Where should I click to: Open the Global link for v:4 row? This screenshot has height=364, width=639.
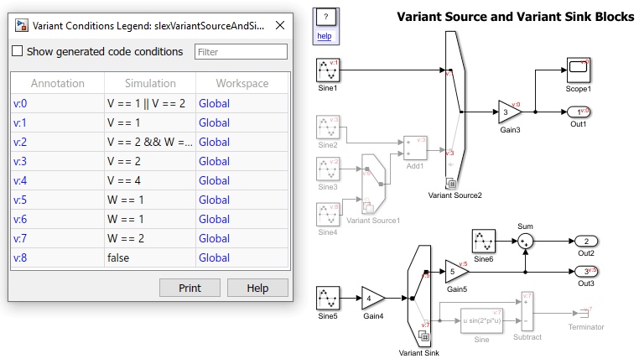pyautogui.click(x=215, y=180)
